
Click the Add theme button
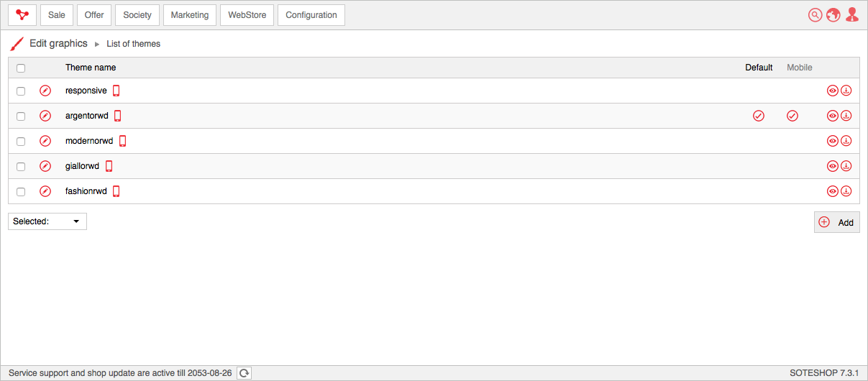point(837,222)
